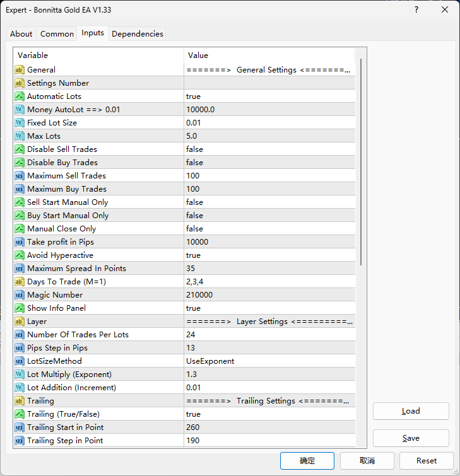Viewport: 460px width, 476px height.
Task: Click the integer icon beside Maximum Spread In Points
Action: tap(20, 269)
